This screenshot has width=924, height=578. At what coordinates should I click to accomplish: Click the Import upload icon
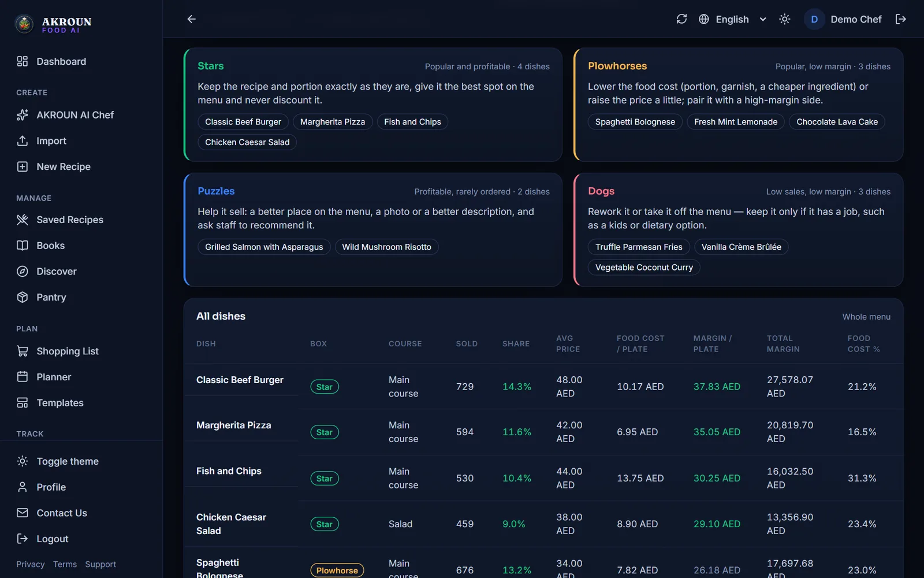(x=23, y=141)
